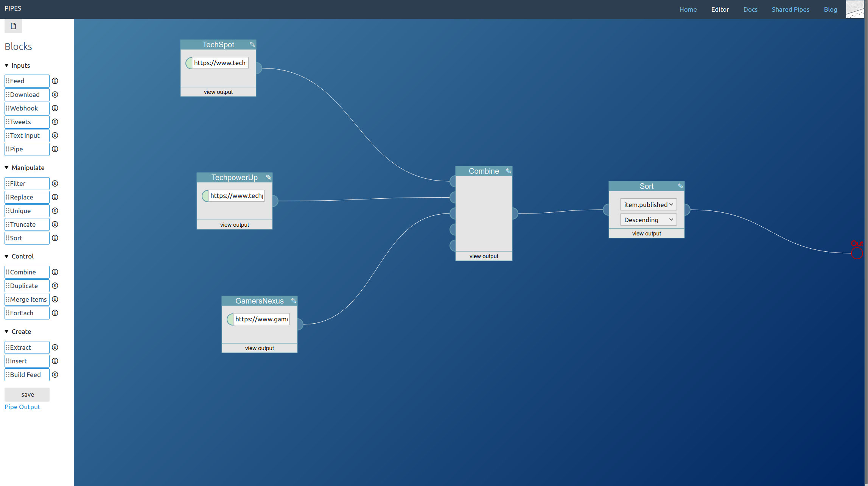Click the save button
Viewport: 868px width, 486px height.
coord(27,394)
